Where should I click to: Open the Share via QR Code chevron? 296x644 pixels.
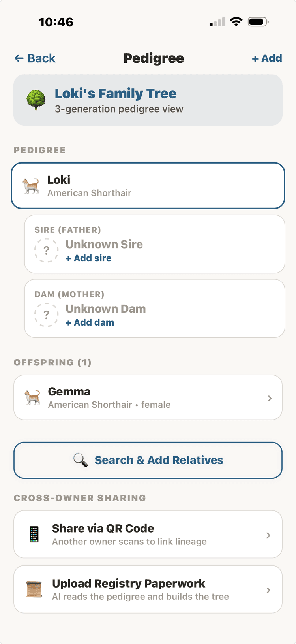[x=268, y=535]
